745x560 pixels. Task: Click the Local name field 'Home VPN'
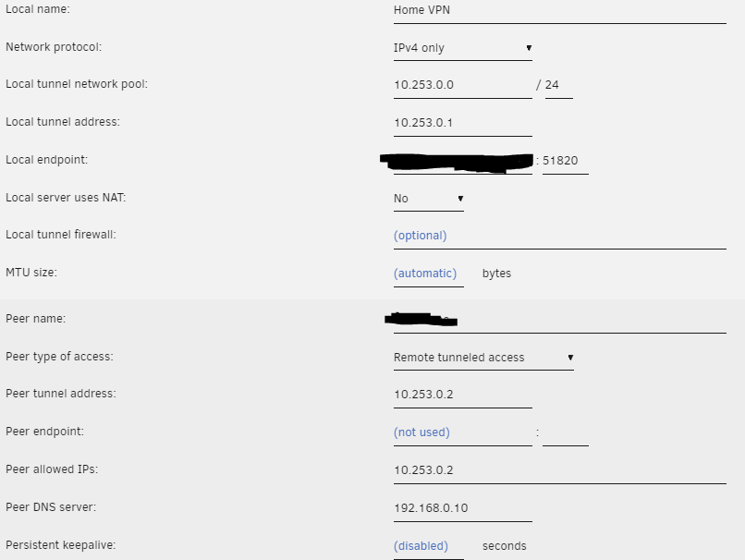pyautogui.click(x=560, y=10)
